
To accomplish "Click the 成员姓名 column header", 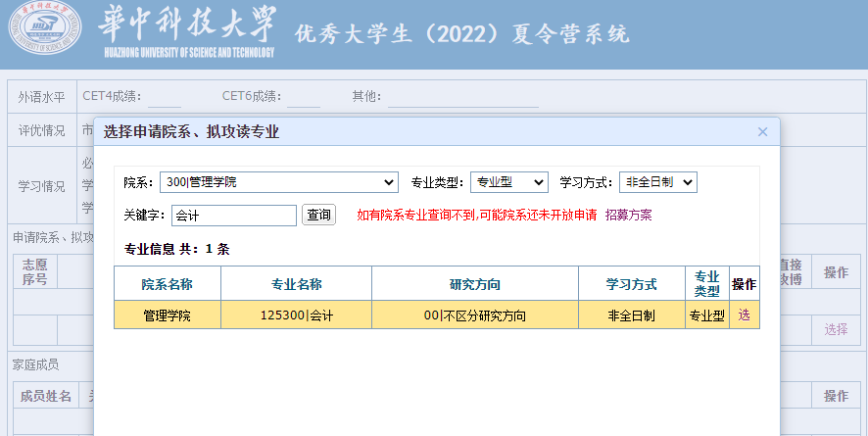I will 46,396.
